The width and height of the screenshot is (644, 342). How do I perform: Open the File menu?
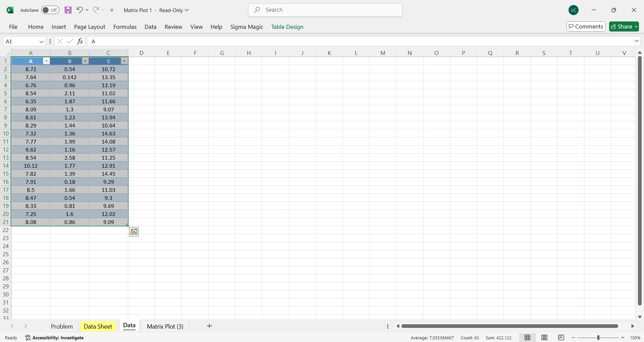(13, 27)
